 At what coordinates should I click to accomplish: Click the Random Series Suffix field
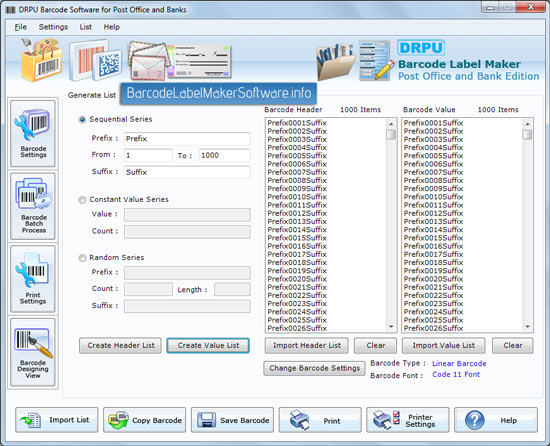click(x=187, y=306)
